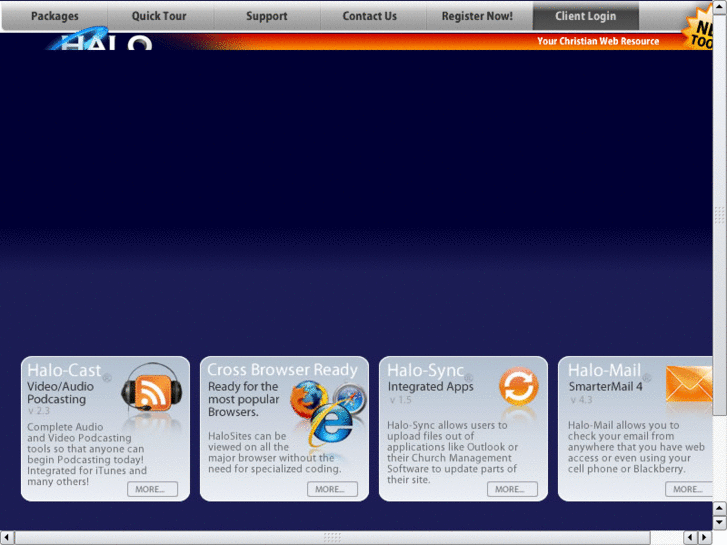Click the horizontal scrollbar right arrow at far right

pos(705,538)
